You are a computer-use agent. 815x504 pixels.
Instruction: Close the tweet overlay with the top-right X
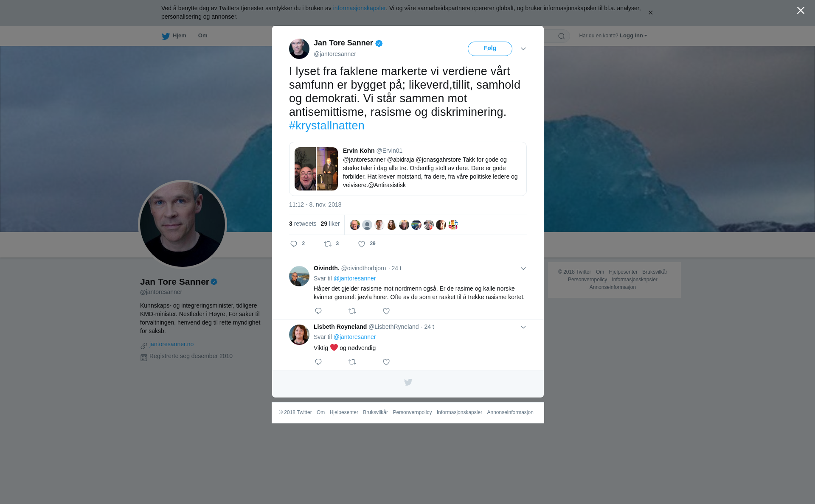801,11
